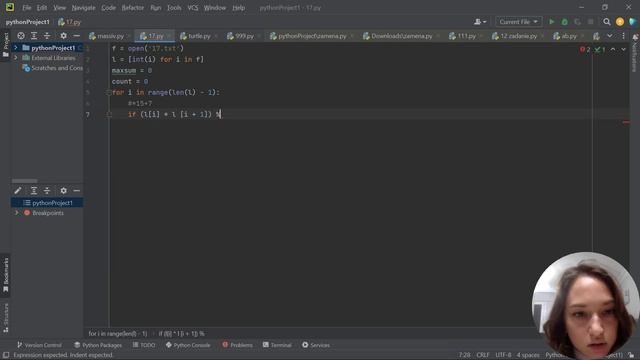
Task: Open Problems tool window
Action: pyautogui.click(x=238, y=345)
